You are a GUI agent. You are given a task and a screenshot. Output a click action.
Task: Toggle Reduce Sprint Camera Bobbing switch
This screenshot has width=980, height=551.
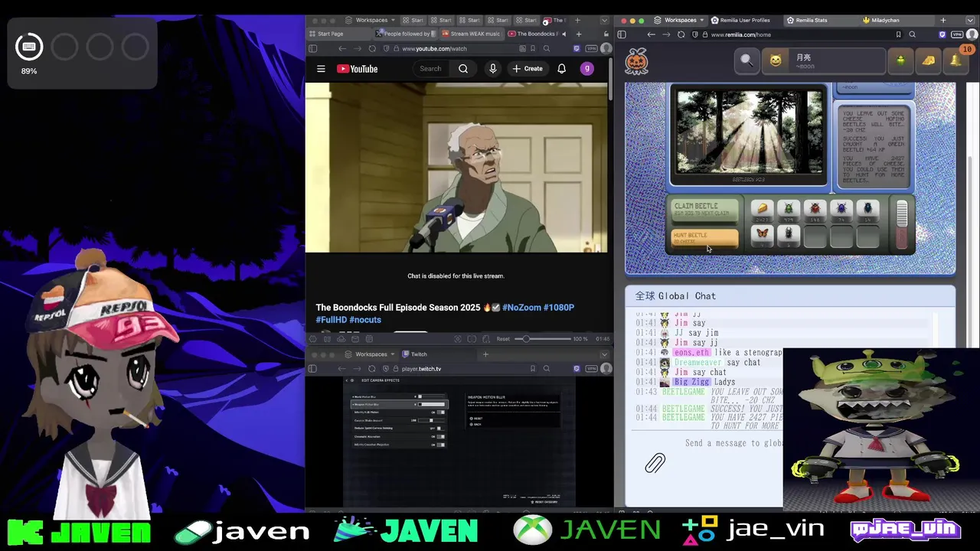[x=440, y=428]
